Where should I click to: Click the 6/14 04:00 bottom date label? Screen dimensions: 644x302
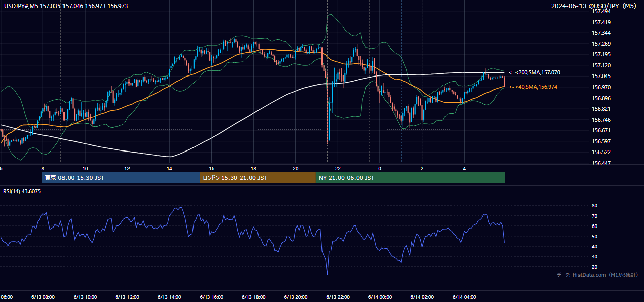click(464, 297)
